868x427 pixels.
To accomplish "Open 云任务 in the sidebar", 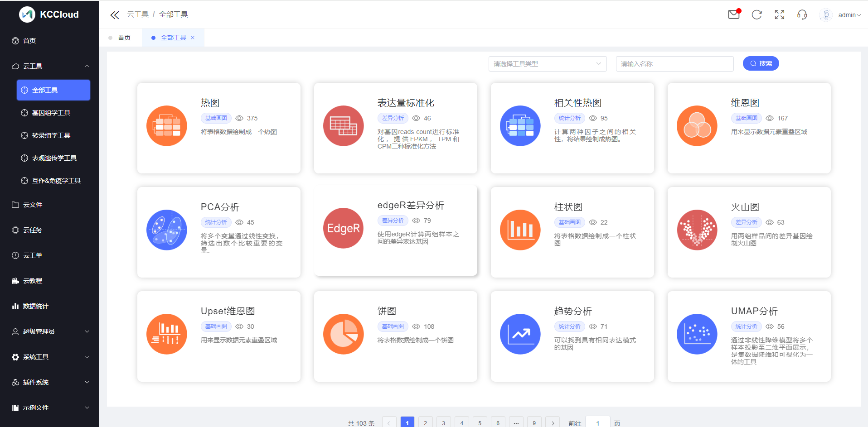I will pyautogui.click(x=49, y=230).
